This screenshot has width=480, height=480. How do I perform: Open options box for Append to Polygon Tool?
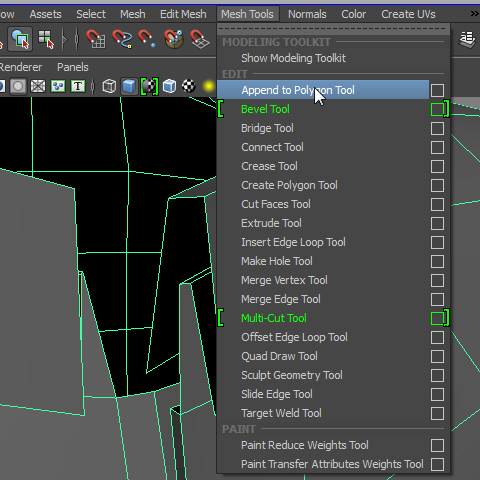click(x=437, y=90)
